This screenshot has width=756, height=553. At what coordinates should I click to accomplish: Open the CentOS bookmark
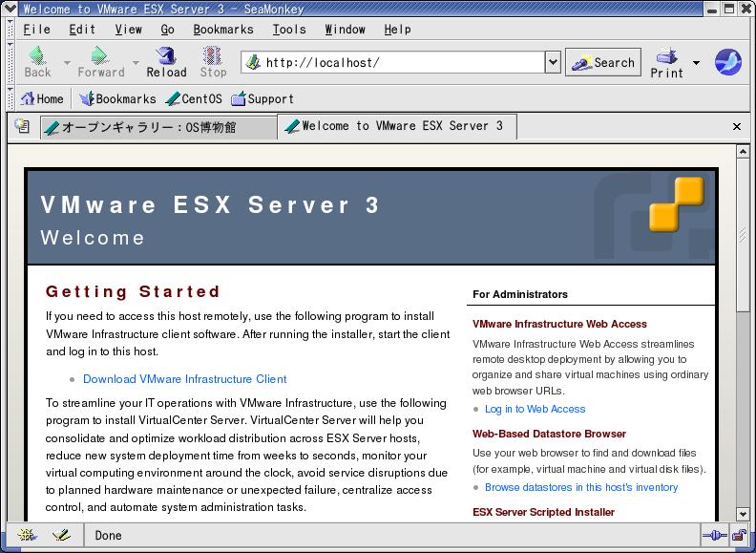click(194, 99)
